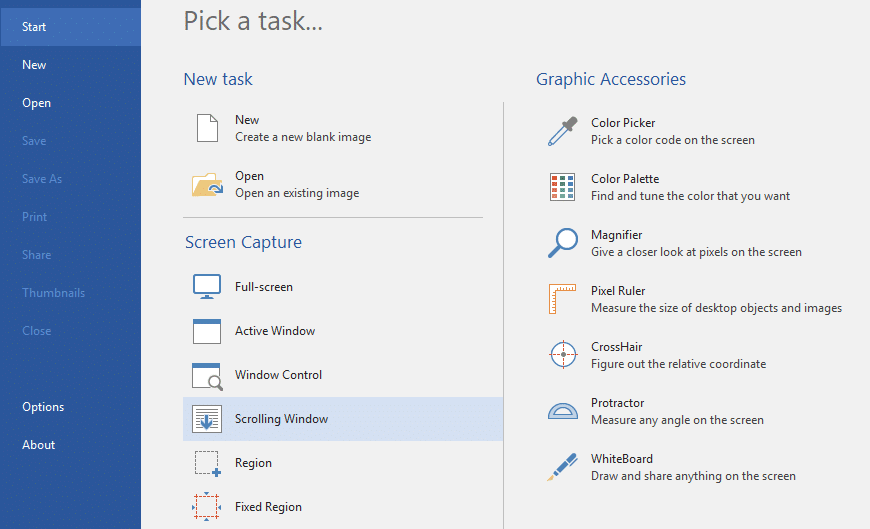This screenshot has width=870, height=529.
Task: Click the "Open an existing image" text
Action: click(297, 193)
